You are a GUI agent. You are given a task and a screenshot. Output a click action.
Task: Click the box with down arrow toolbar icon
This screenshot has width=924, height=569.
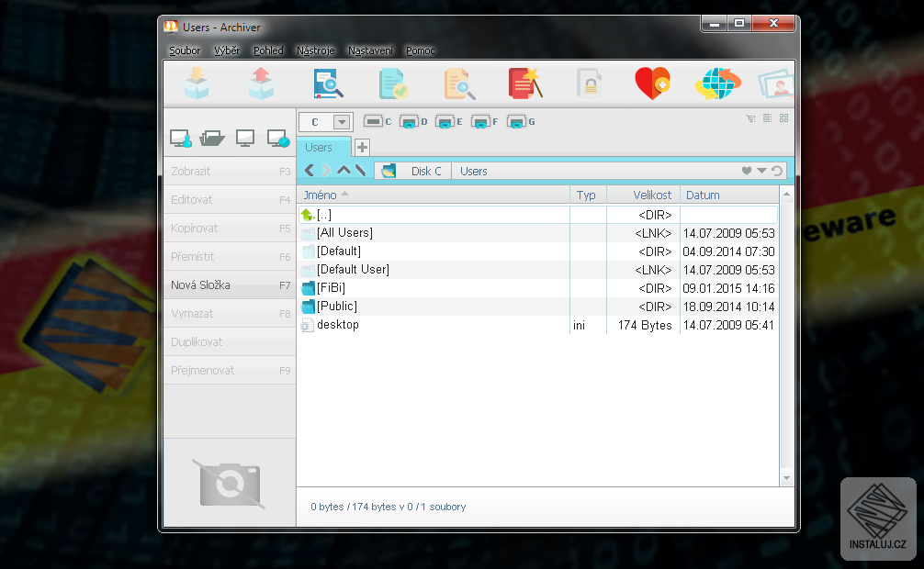[x=197, y=83]
